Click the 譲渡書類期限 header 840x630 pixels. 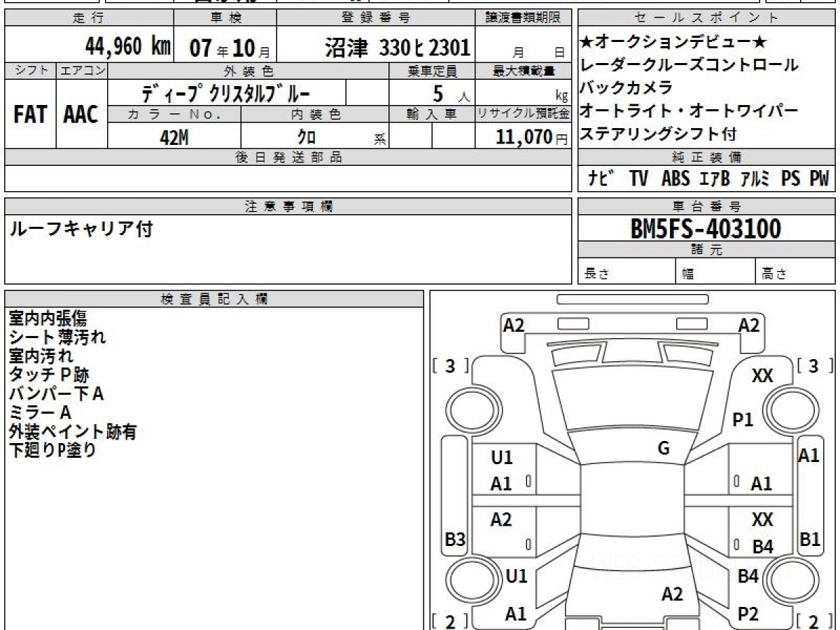[x=524, y=18]
